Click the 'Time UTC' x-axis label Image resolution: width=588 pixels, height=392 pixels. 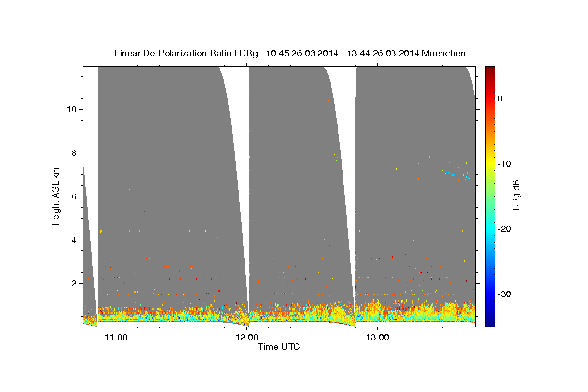coord(279,347)
